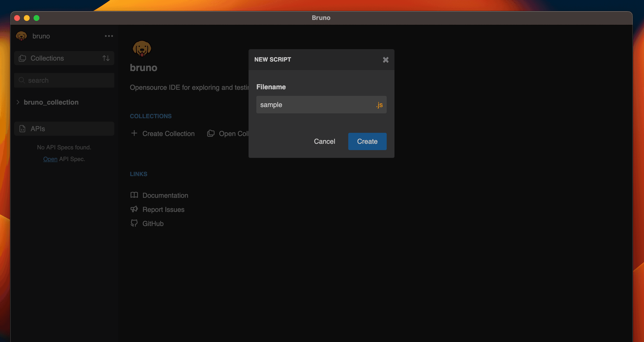Image resolution: width=644 pixels, height=342 pixels.
Task: Click Cancel in the New Script dialog
Action: coord(324,141)
